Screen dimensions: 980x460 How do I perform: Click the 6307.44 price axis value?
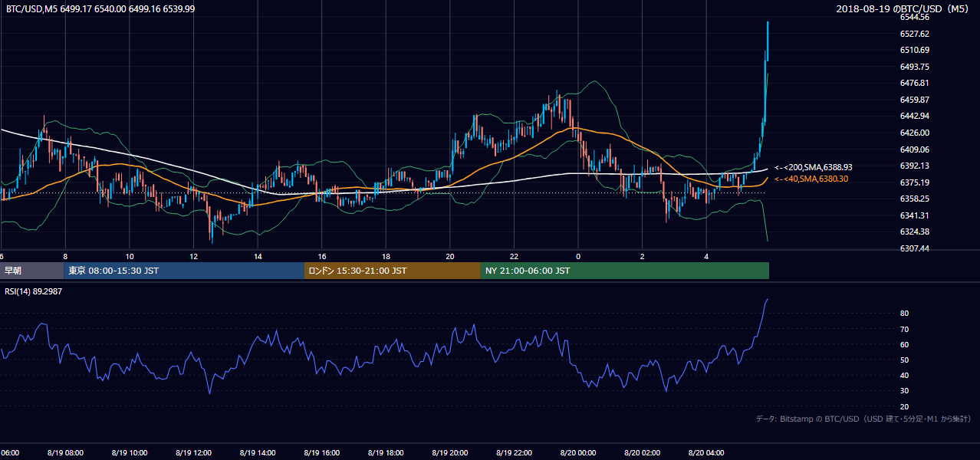tap(915, 248)
